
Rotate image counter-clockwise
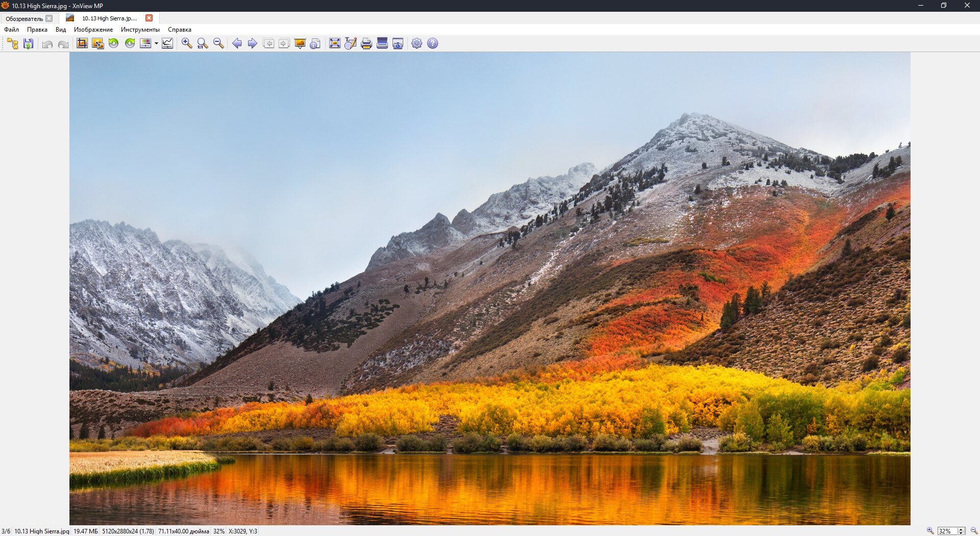(x=114, y=43)
